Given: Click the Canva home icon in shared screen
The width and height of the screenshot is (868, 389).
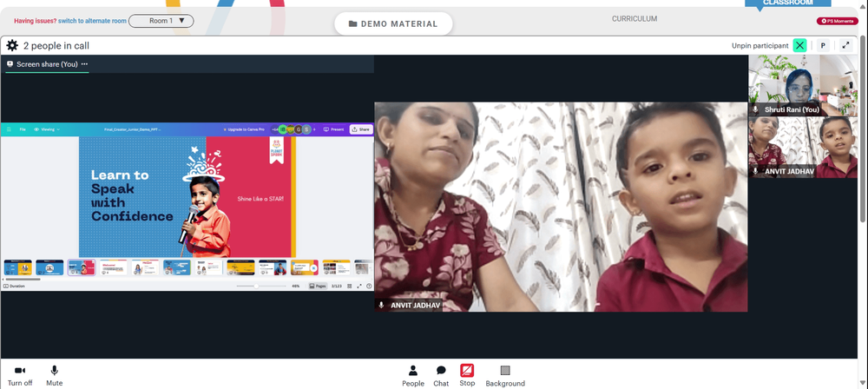Looking at the screenshot, I should point(9,129).
